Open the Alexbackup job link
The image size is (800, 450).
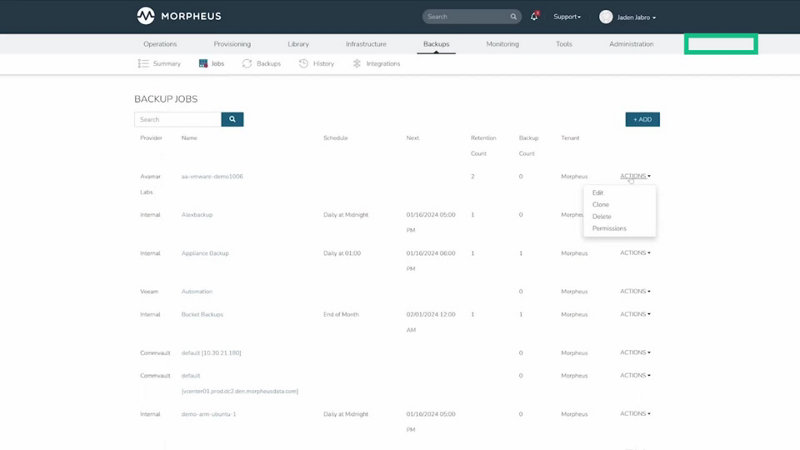(x=197, y=215)
